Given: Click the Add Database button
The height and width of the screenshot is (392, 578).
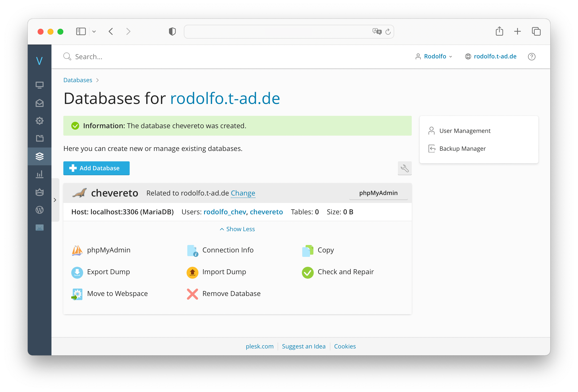Looking at the screenshot, I should click(96, 168).
